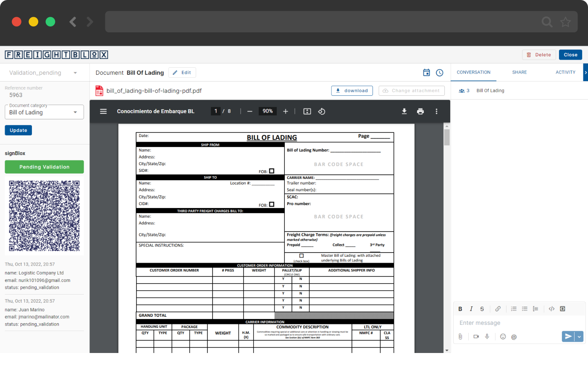Click the PDF vertical scrollbar thumb

(x=447, y=137)
